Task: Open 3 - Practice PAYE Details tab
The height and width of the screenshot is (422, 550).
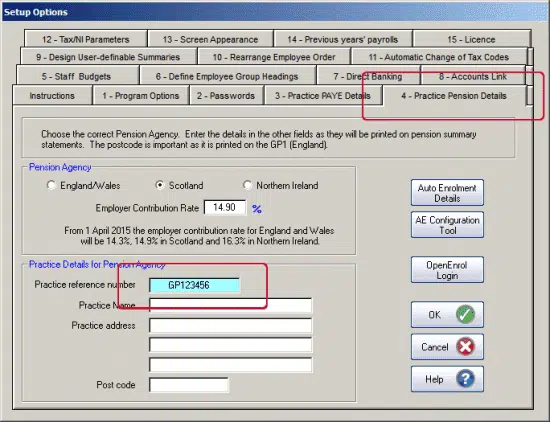Action: [322, 96]
